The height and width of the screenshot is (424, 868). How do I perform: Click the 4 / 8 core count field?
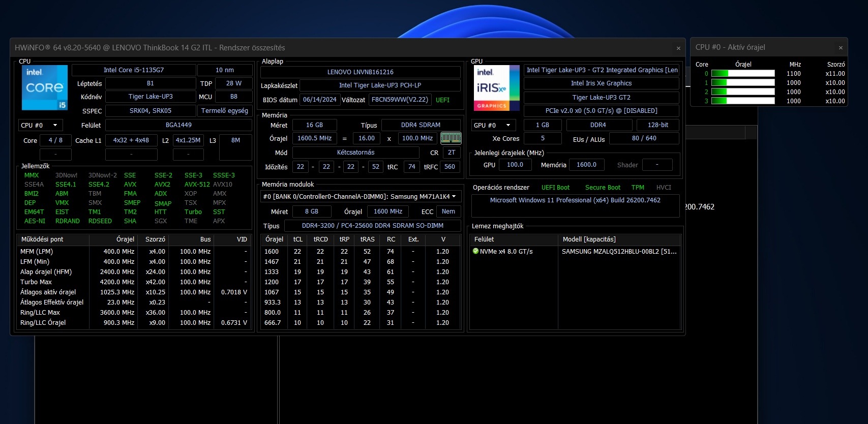click(55, 140)
